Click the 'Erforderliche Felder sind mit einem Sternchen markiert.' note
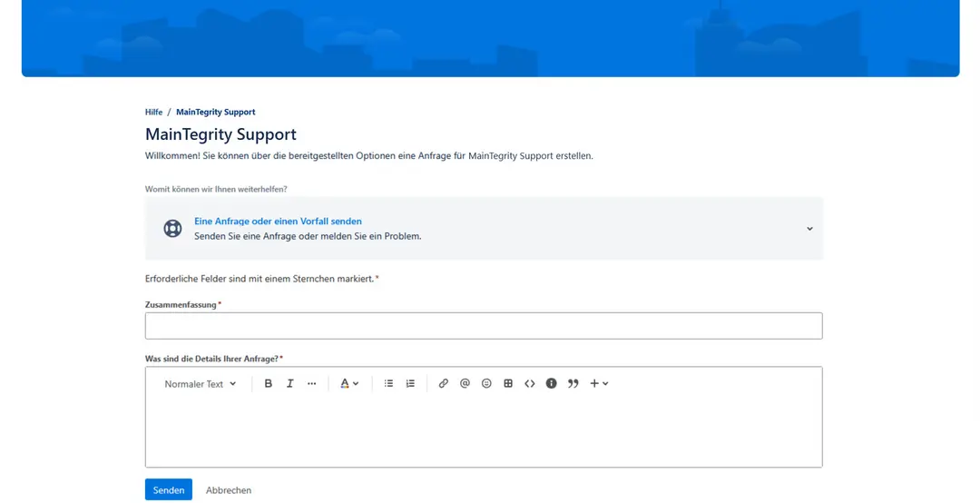The image size is (980, 503). click(x=260, y=279)
